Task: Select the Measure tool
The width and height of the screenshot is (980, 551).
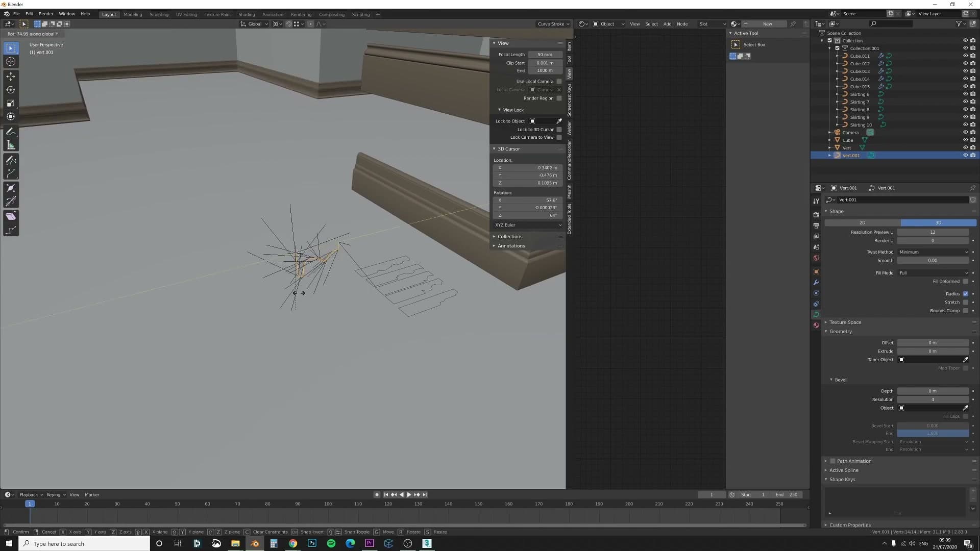Action: pyautogui.click(x=11, y=145)
